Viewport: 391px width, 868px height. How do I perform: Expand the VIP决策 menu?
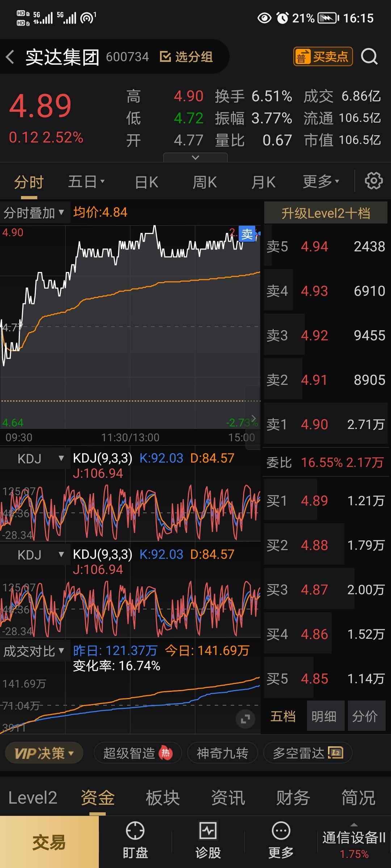click(x=44, y=753)
